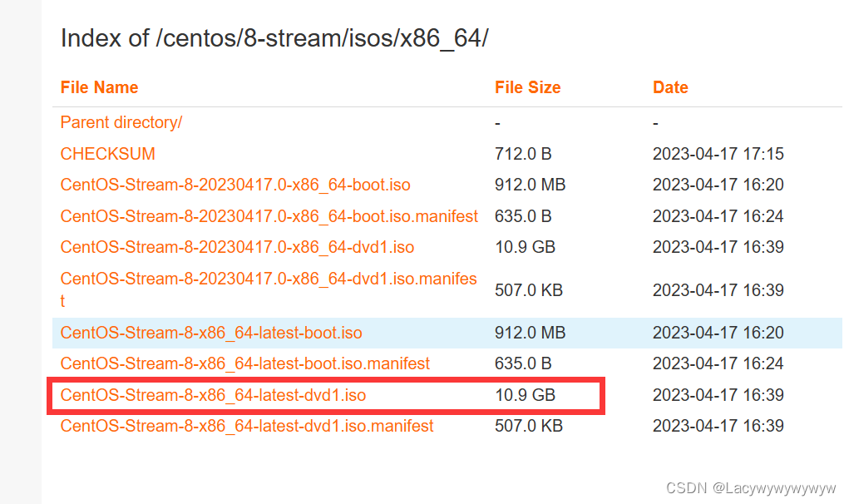
Task: Open CentOS-Stream-8-x86_64-latest-boot.iso.manifest
Action: [244, 363]
